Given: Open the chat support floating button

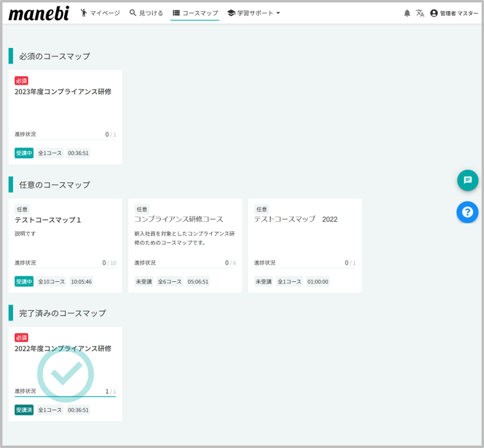Looking at the screenshot, I should pyautogui.click(x=467, y=180).
